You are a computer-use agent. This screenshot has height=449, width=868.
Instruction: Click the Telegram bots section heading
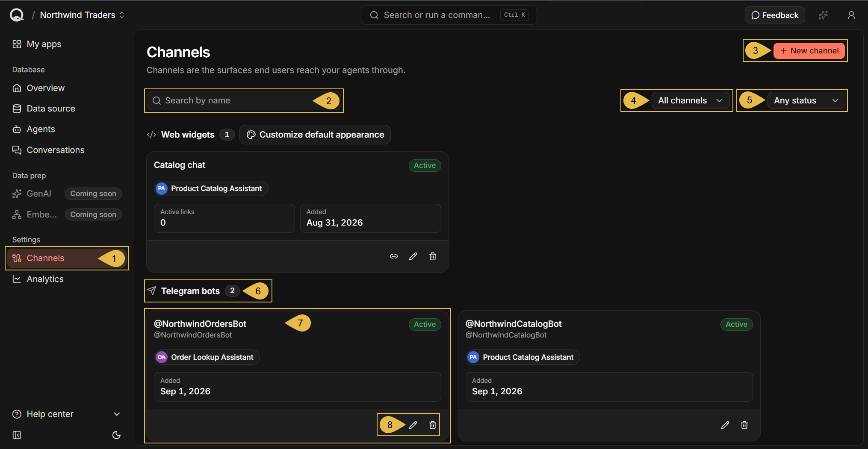point(190,291)
